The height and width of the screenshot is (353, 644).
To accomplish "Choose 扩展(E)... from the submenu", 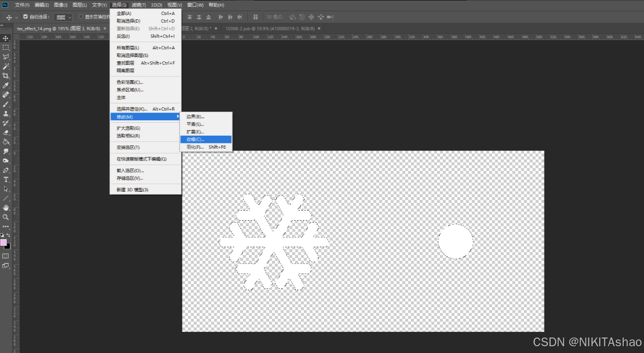I will click(206, 131).
